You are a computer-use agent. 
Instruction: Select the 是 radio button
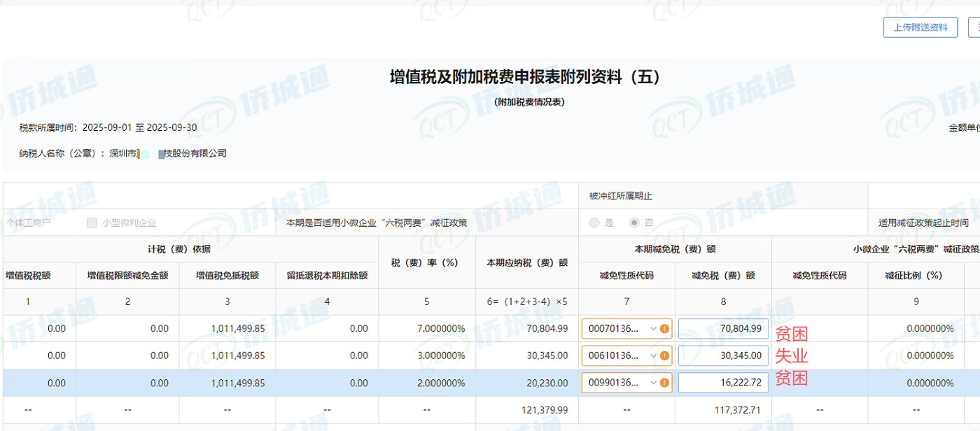(594, 222)
